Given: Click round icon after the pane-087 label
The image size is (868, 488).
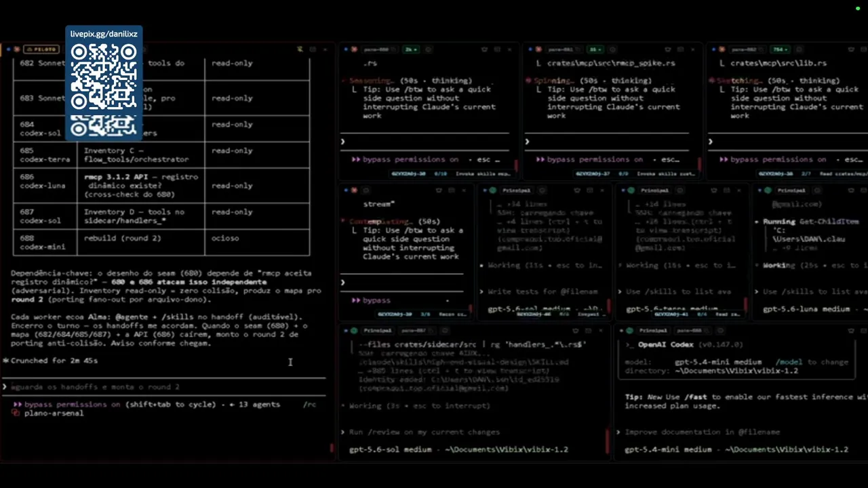Looking at the screenshot, I should (x=445, y=330).
